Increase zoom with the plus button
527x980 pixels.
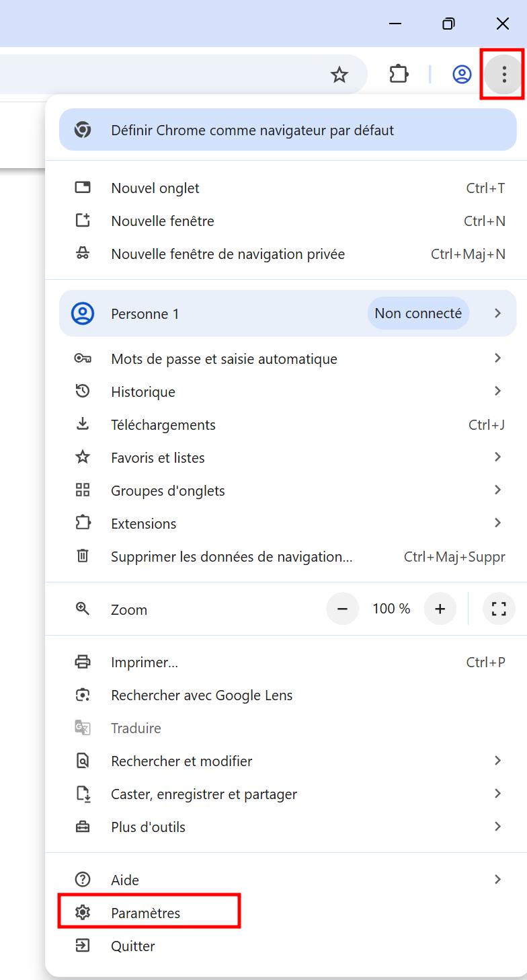[x=440, y=609]
